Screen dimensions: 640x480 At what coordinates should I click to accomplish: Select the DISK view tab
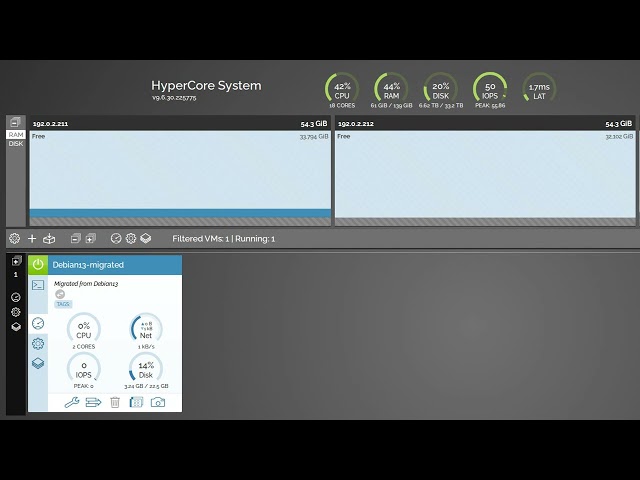click(16, 144)
